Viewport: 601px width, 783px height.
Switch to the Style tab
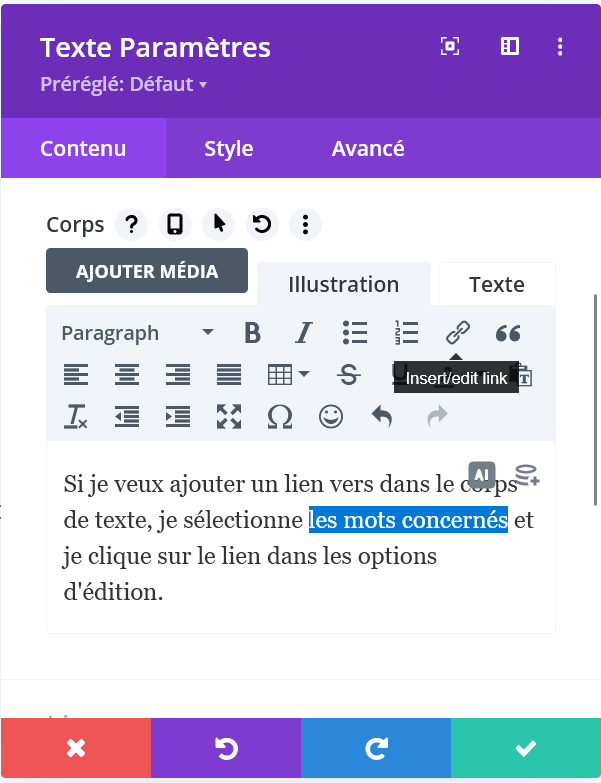228,149
